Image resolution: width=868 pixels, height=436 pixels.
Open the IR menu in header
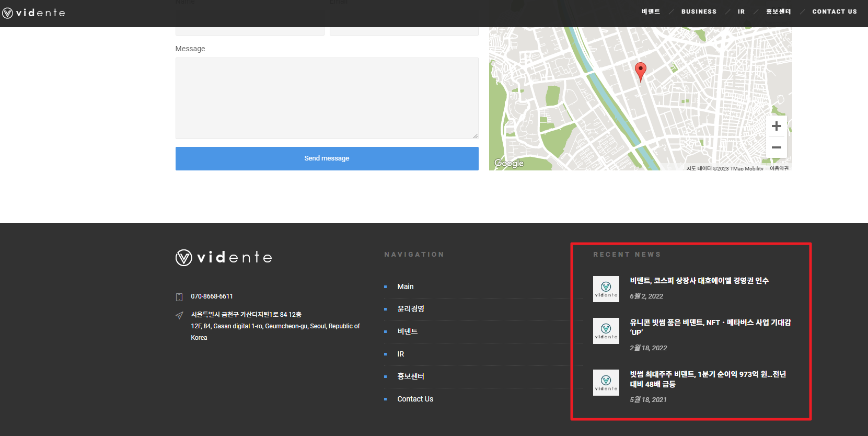coord(741,12)
